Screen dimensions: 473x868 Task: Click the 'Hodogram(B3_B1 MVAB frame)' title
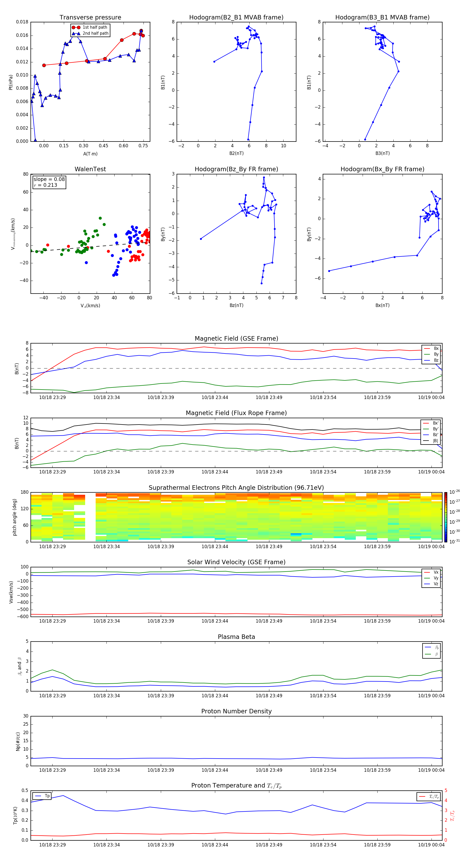coord(382,18)
